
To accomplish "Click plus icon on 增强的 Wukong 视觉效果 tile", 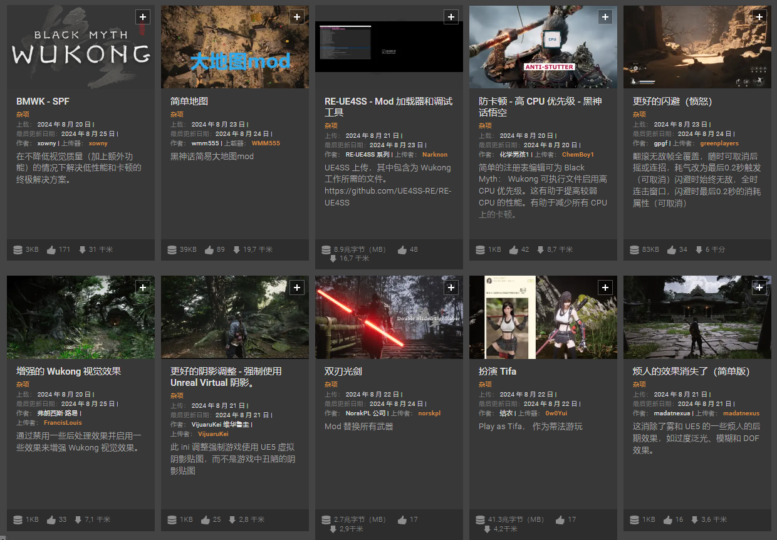I will (x=142, y=287).
